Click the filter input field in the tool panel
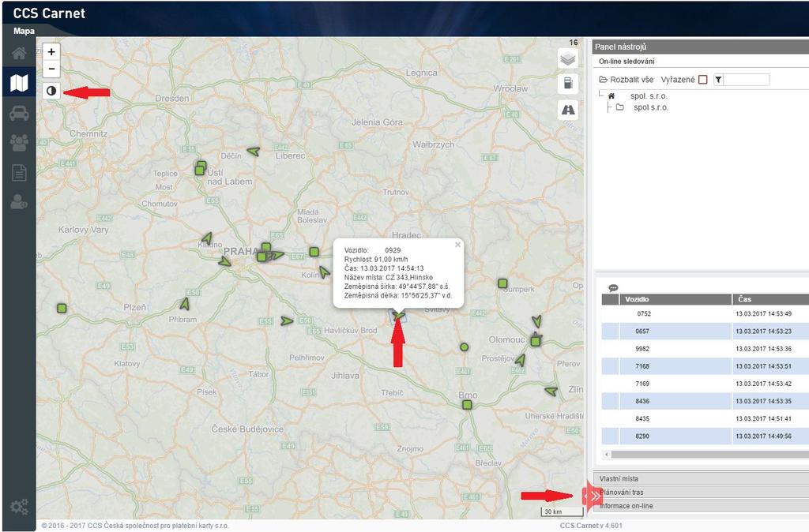The height and width of the screenshot is (532, 809). point(746,80)
